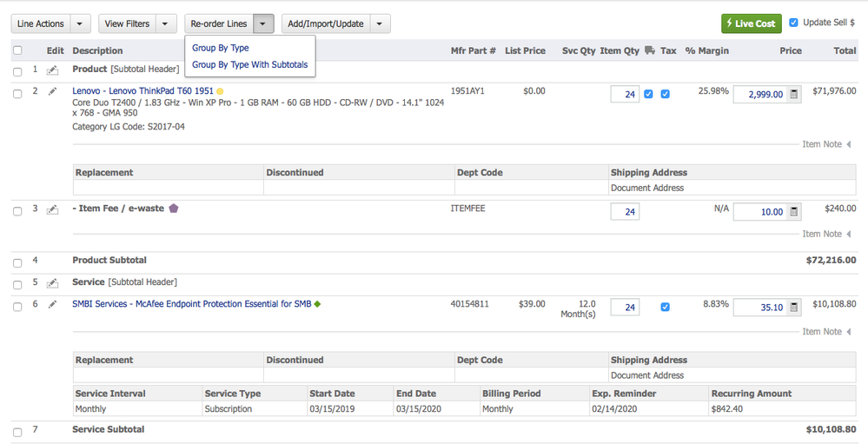Screen dimensions: 868x444
Task: Click the shipping truck column header icon
Action: (x=649, y=50)
